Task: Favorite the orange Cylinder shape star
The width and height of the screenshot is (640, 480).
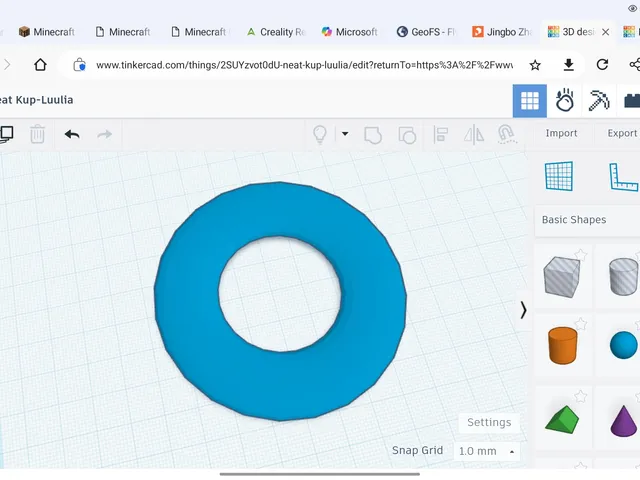Action: pos(580,324)
